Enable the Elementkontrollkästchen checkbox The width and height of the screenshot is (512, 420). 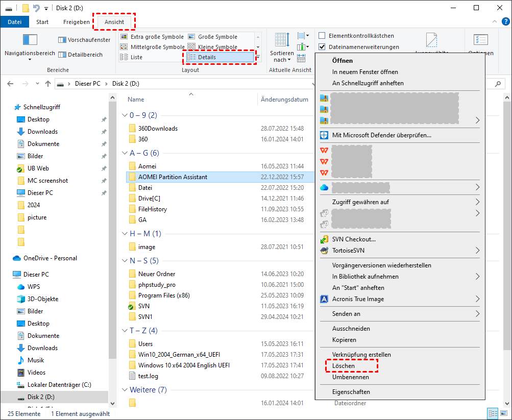tap(322, 36)
